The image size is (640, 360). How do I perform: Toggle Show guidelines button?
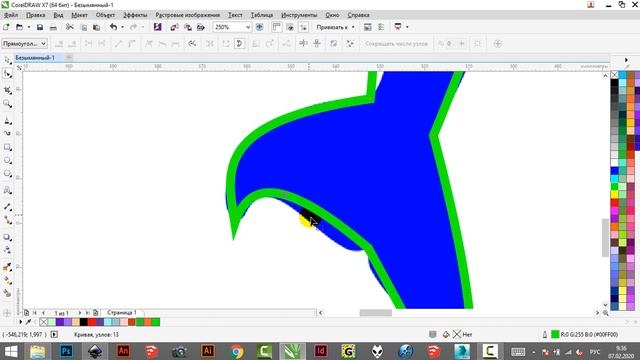304,27
